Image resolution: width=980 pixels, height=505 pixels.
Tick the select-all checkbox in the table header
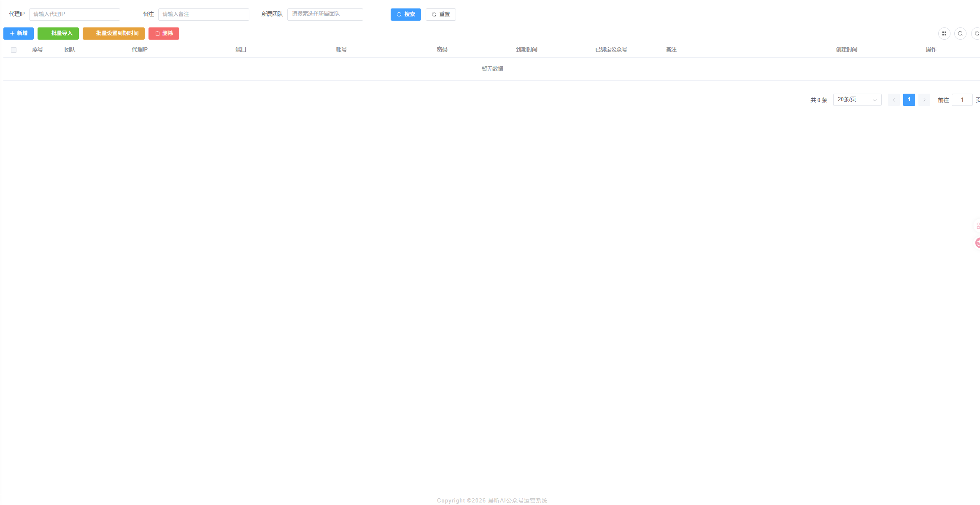point(13,50)
